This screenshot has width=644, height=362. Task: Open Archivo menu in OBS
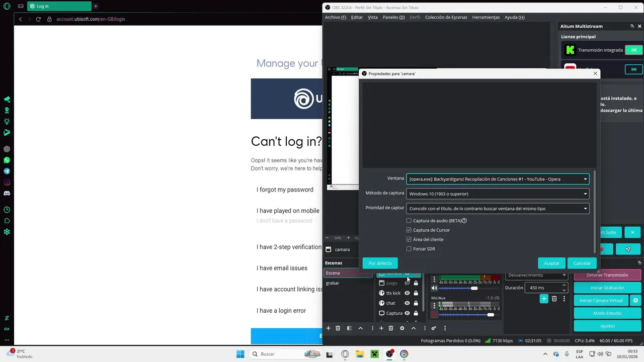(335, 17)
